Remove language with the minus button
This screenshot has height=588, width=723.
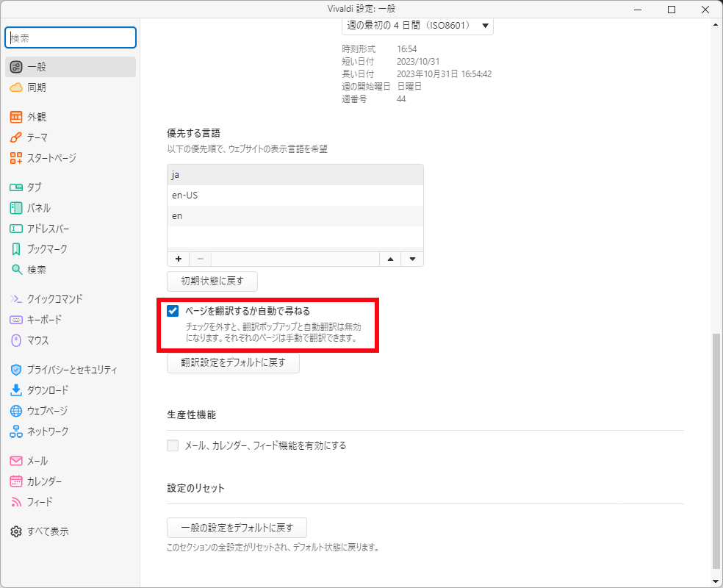point(201,259)
